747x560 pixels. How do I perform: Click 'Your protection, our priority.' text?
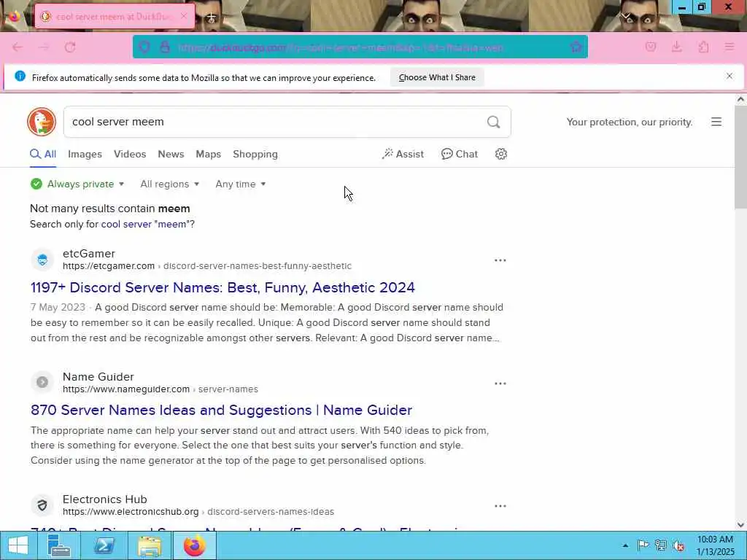(x=630, y=122)
